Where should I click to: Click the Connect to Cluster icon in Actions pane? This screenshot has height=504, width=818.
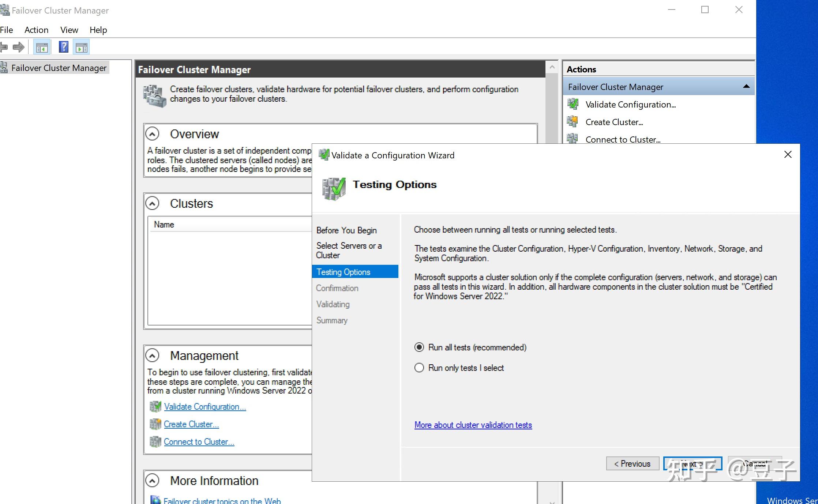point(573,139)
